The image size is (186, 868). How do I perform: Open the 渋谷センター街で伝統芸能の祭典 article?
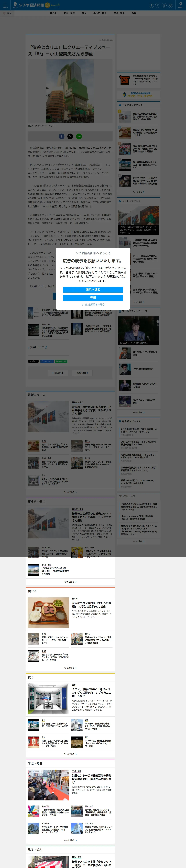(x=92, y=779)
